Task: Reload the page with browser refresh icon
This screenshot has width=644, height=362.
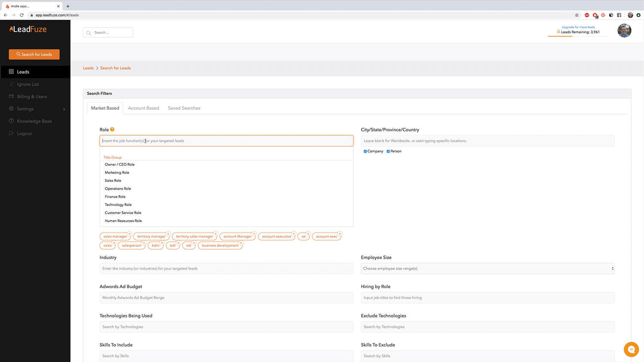Action: [21, 15]
